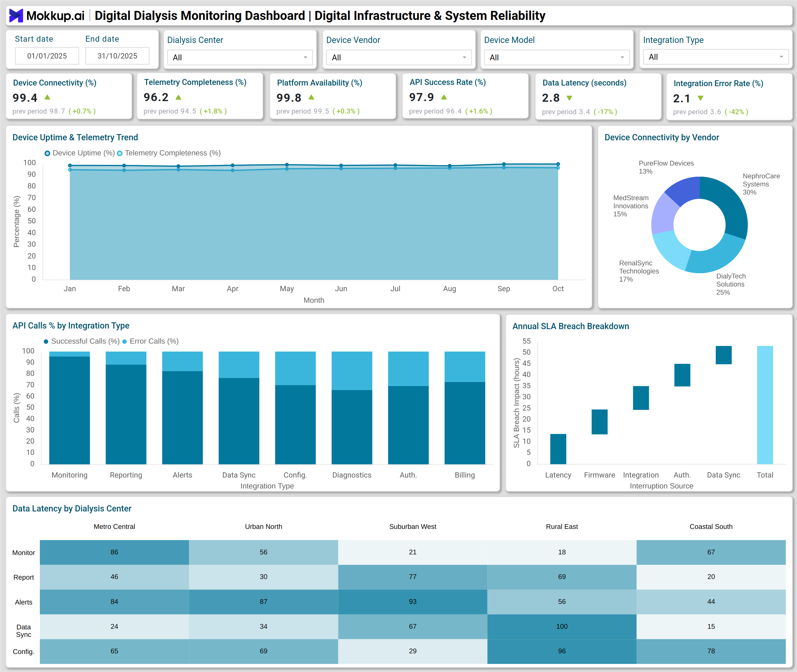797x672 pixels.
Task: Open the Integration Type dropdown
Action: point(715,57)
